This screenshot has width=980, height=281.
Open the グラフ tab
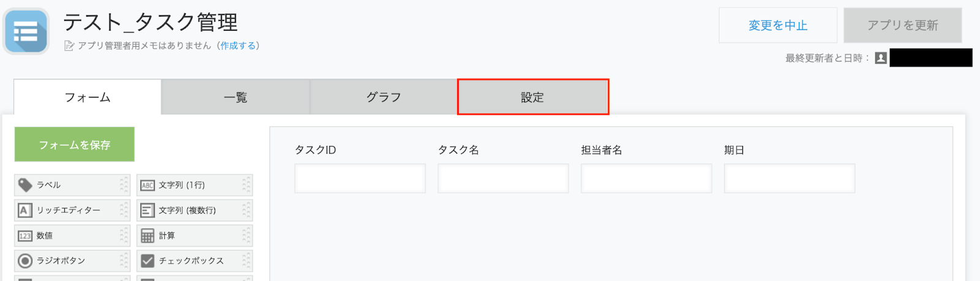(383, 97)
